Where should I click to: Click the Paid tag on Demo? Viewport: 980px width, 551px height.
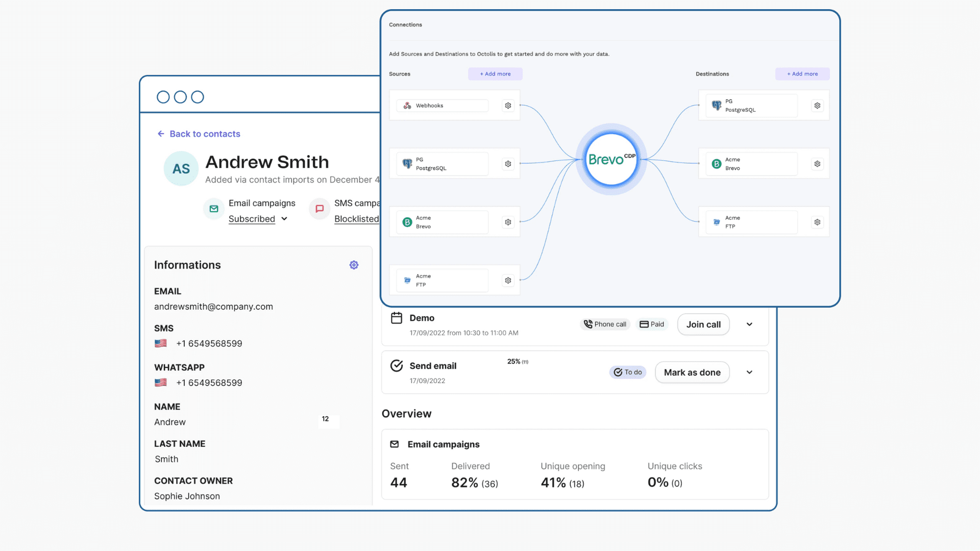pos(652,324)
